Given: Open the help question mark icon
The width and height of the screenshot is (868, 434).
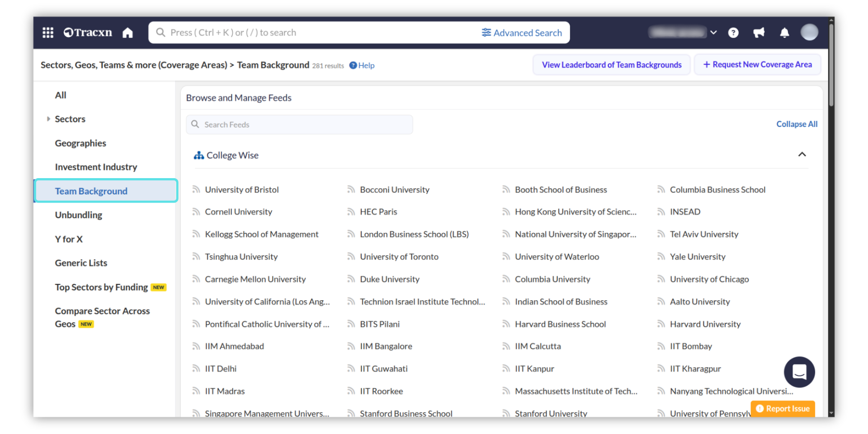Looking at the screenshot, I should point(733,33).
